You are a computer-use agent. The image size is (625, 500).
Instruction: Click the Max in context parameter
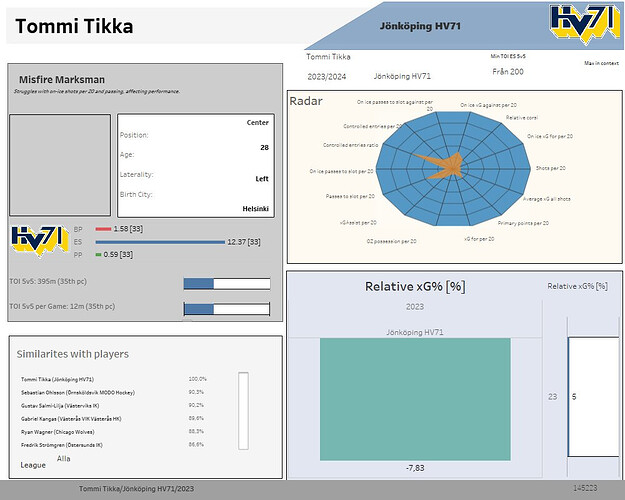(601, 63)
